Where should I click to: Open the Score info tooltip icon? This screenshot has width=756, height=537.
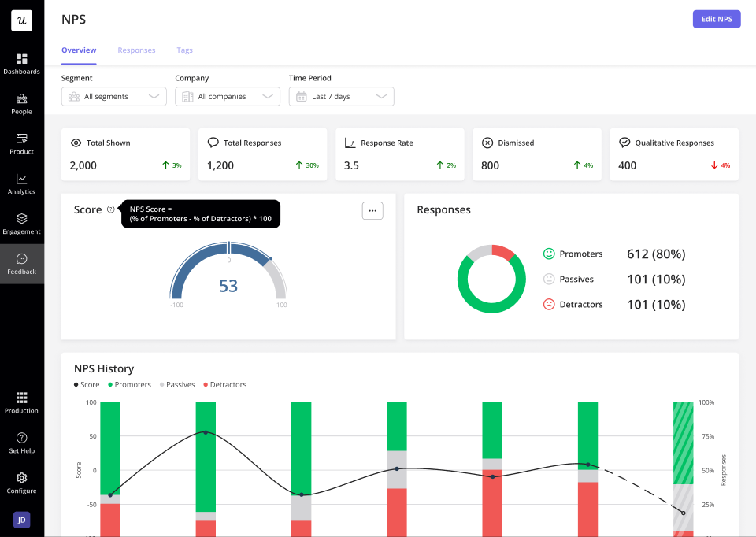tap(111, 209)
